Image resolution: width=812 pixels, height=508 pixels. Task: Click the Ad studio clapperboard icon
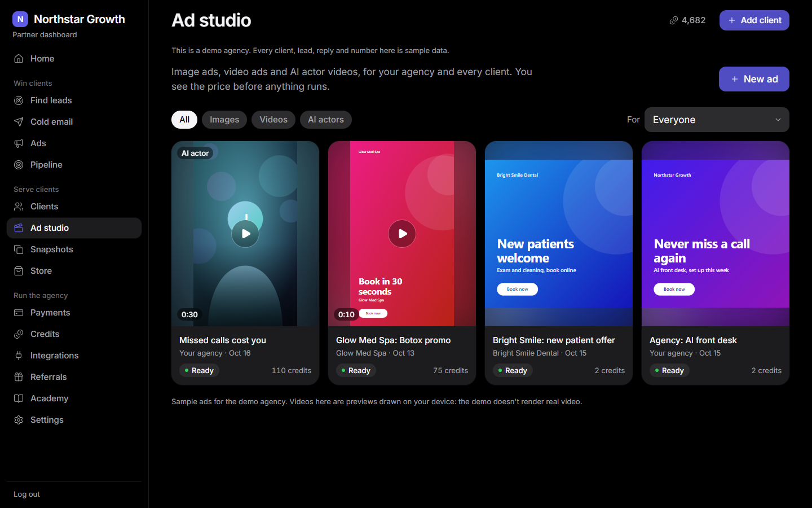[x=19, y=228]
